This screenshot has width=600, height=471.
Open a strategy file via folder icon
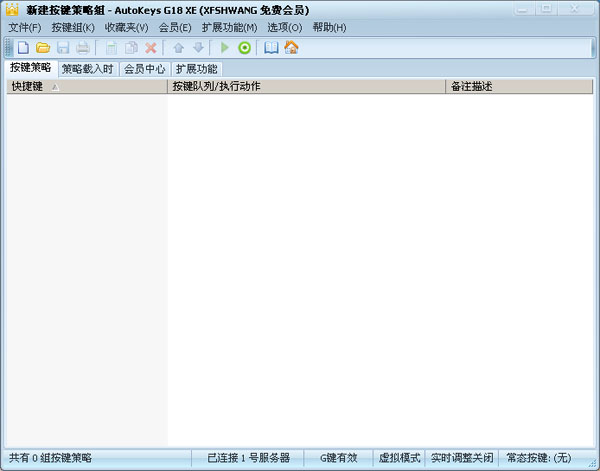(43, 48)
